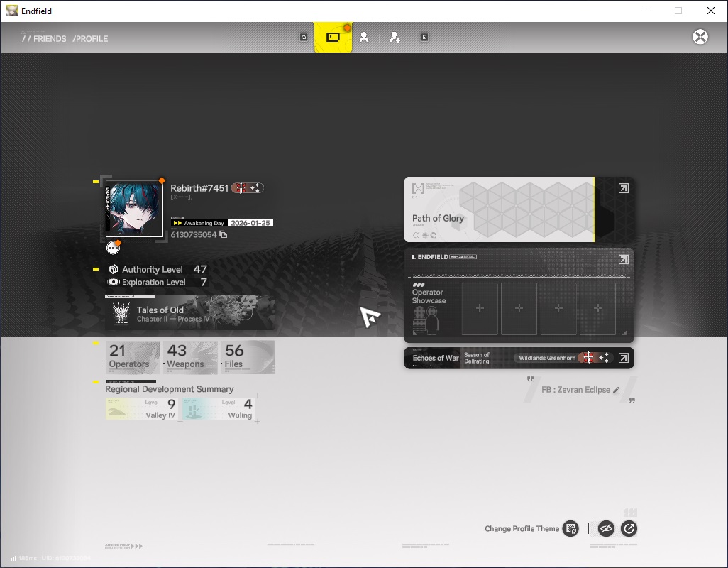Open the Tales of Old chapter banner
The height and width of the screenshot is (568, 728).
190,313
